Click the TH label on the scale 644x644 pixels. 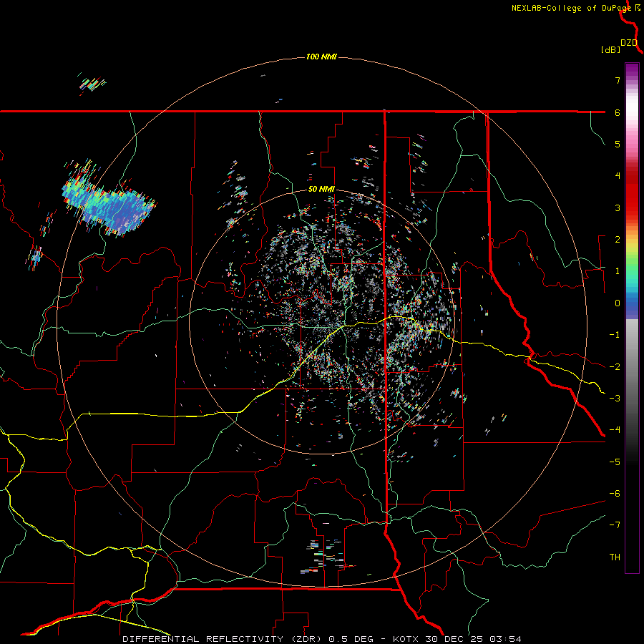(615, 557)
